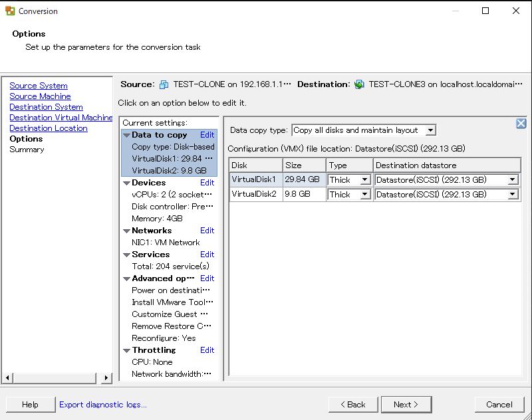
Task: Edit the Data to copy settings
Action: [207, 135]
